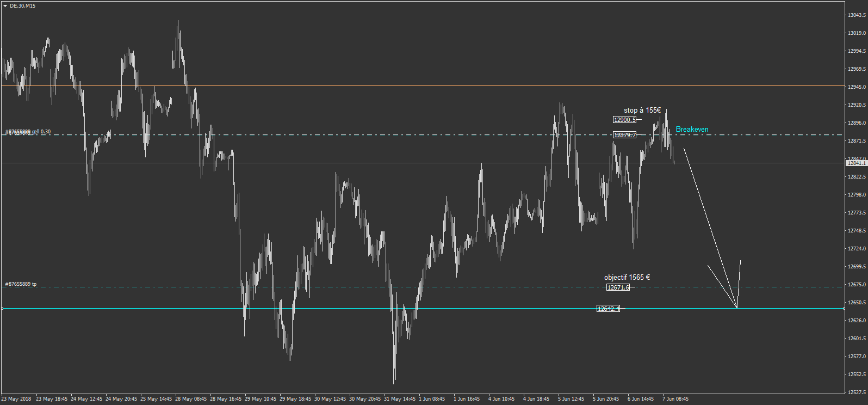Click the 23 May 18:45 time label

click(52, 399)
